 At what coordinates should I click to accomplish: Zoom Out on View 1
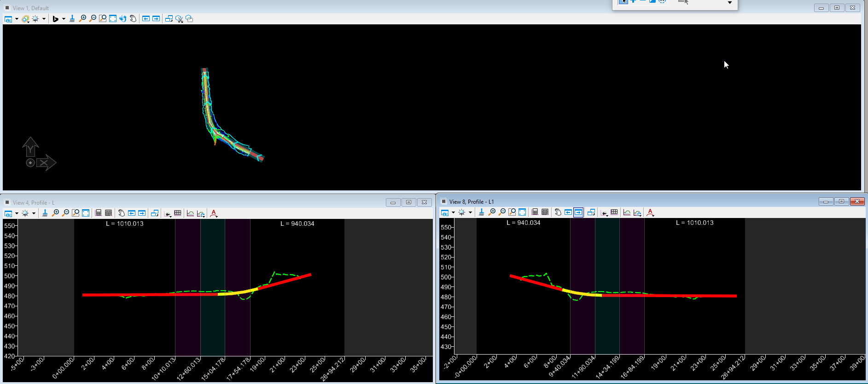(x=93, y=19)
